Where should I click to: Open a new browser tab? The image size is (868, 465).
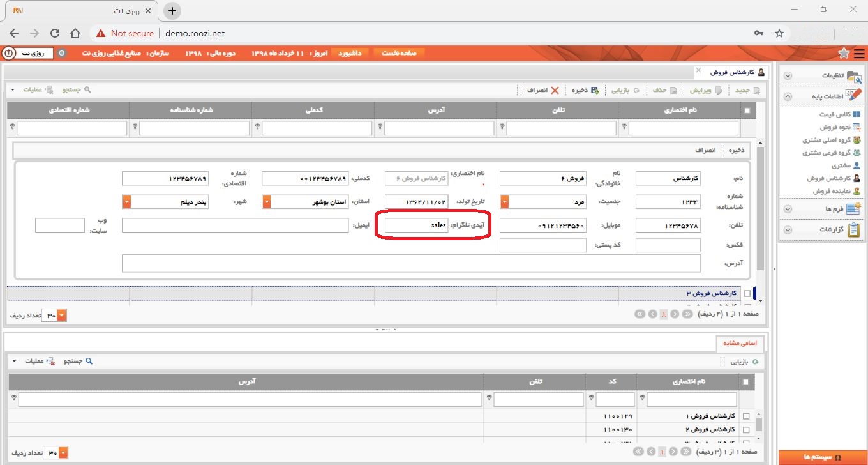click(x=172, y=10)
